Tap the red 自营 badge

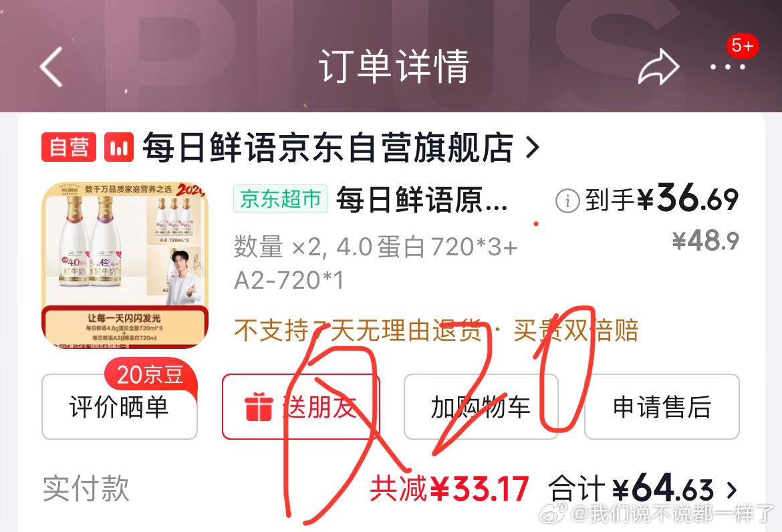(69, 147)
